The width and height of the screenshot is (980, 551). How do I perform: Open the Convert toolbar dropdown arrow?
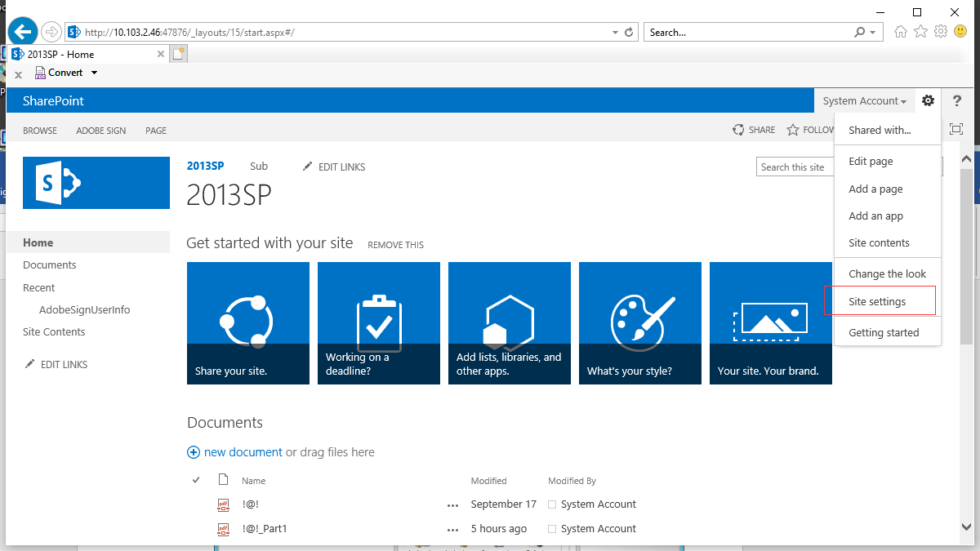point(94,73)
